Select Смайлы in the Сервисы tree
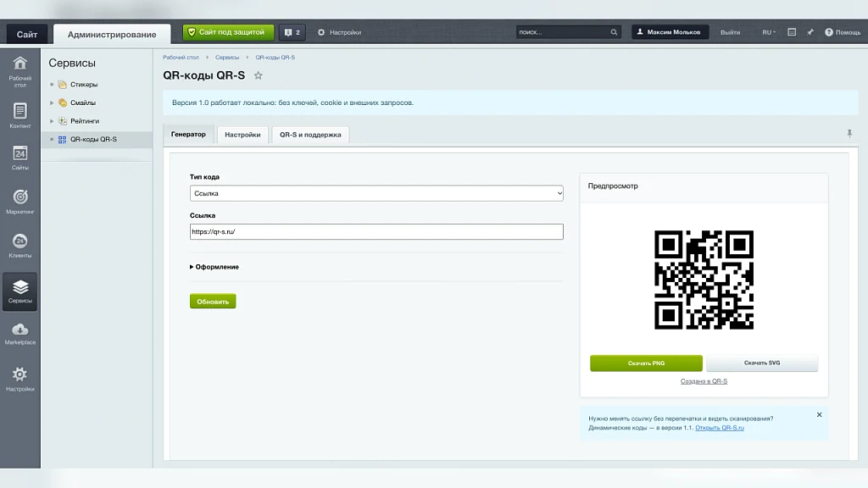 click(83, 103)
